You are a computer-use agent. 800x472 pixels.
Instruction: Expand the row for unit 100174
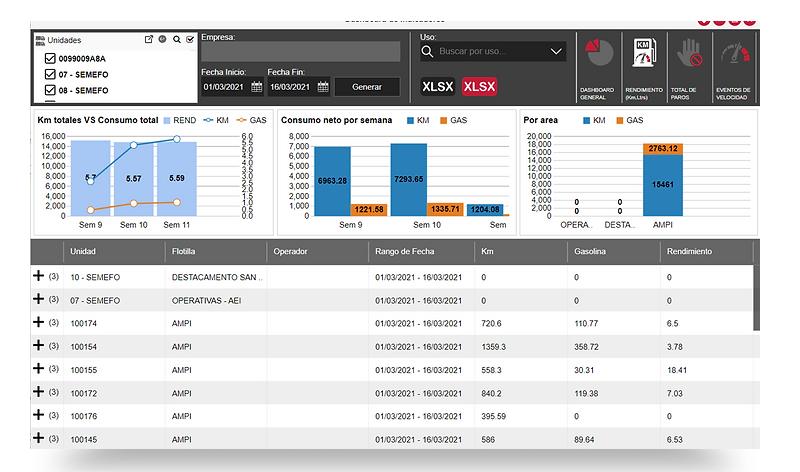pos(38,322)
